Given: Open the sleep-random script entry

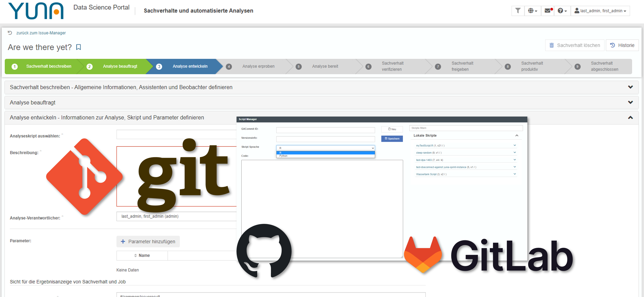Looking at the screenshot, I should pyautogui.click(x=429, y=153).
